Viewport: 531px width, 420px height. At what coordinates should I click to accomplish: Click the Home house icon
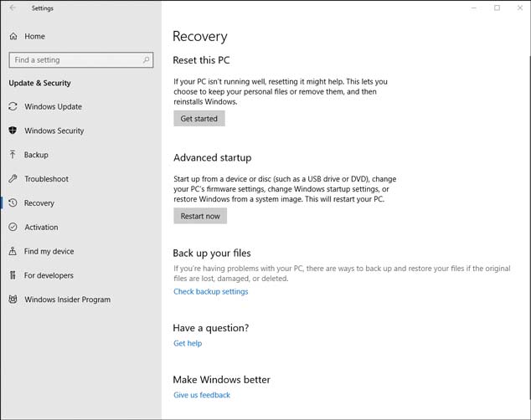click(x=13, y=36)
